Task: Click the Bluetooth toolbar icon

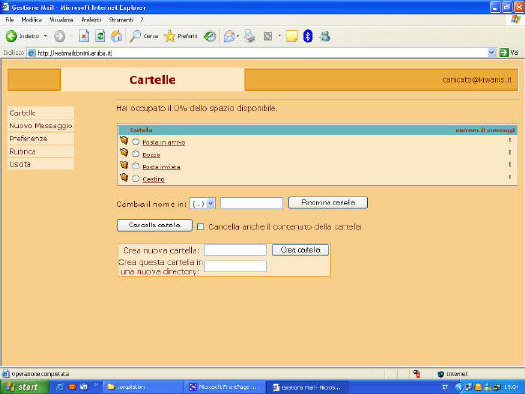Action: (308, 36)
